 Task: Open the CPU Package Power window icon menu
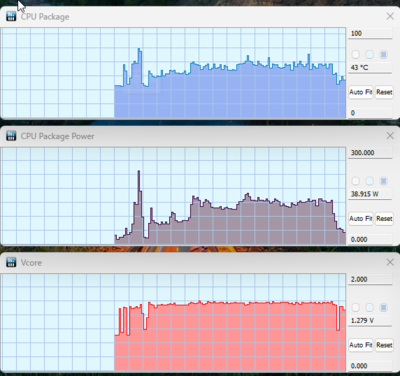tap(11, 136)
